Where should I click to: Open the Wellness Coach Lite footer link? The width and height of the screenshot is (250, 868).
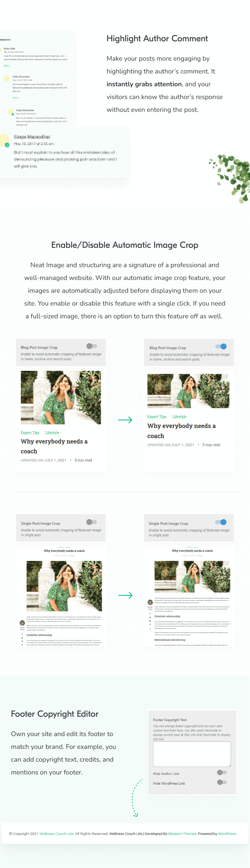click(57, 834)
